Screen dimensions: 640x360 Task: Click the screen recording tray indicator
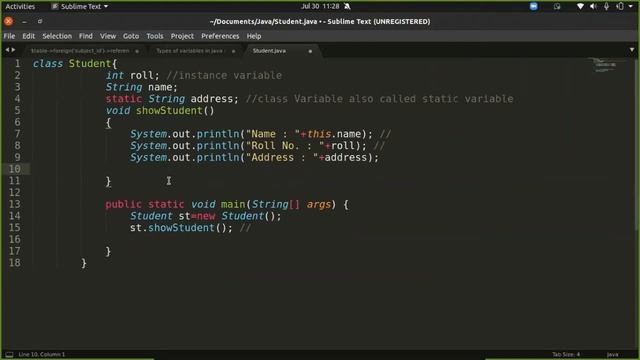pyautogui.click(x=557, y=7)
